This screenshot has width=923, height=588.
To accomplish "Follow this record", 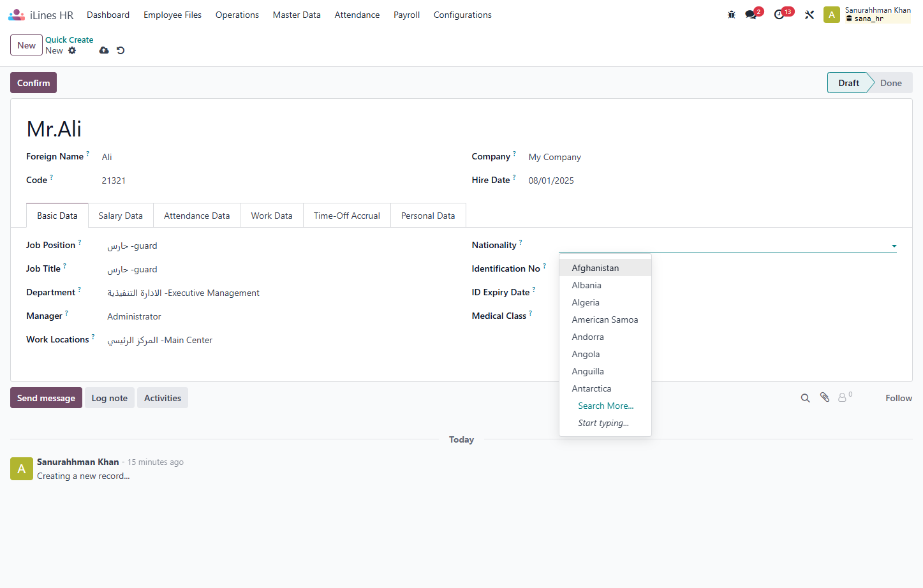I will (x=899, y=398).
